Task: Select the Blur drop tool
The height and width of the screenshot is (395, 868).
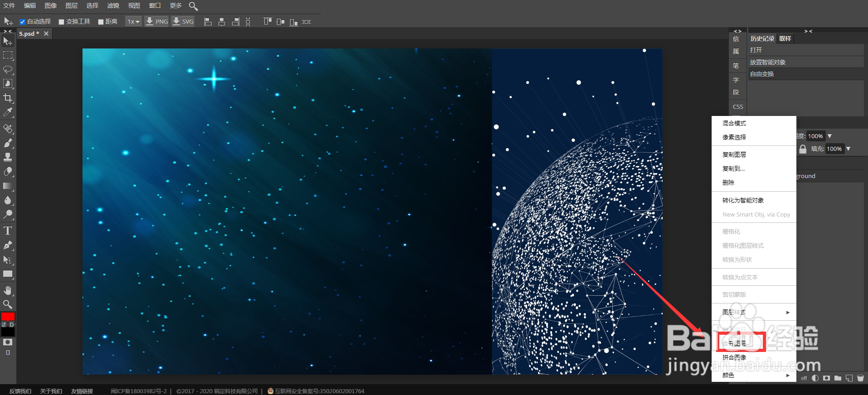Action: (x=8, y=200)
